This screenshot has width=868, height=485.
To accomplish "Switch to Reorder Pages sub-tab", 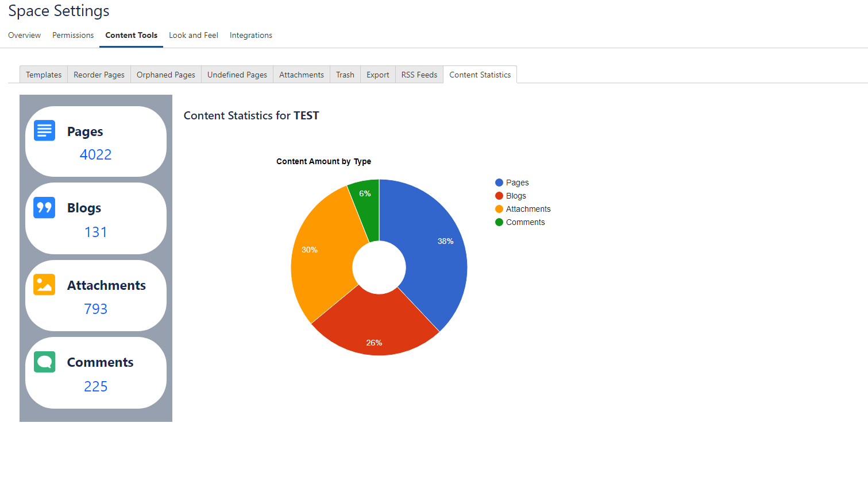I will [x=99, y=75].
